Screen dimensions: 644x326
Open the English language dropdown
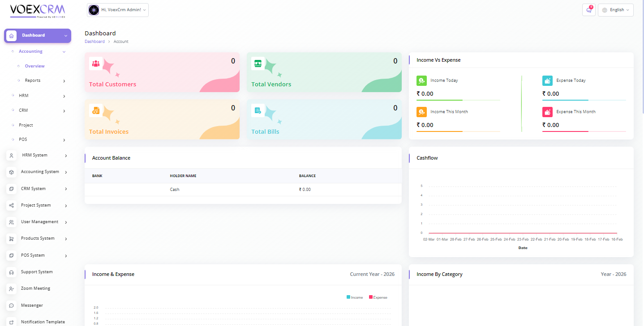coord(616,10)
